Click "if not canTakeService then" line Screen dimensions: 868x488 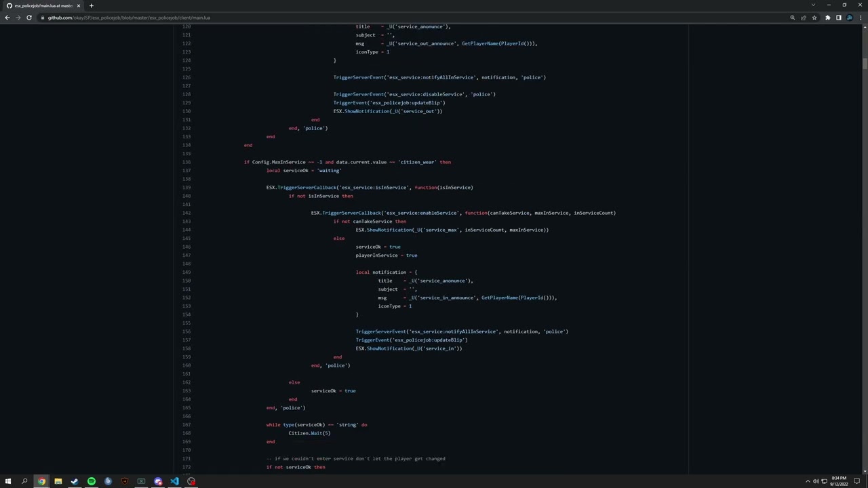(x=370, y=221)
